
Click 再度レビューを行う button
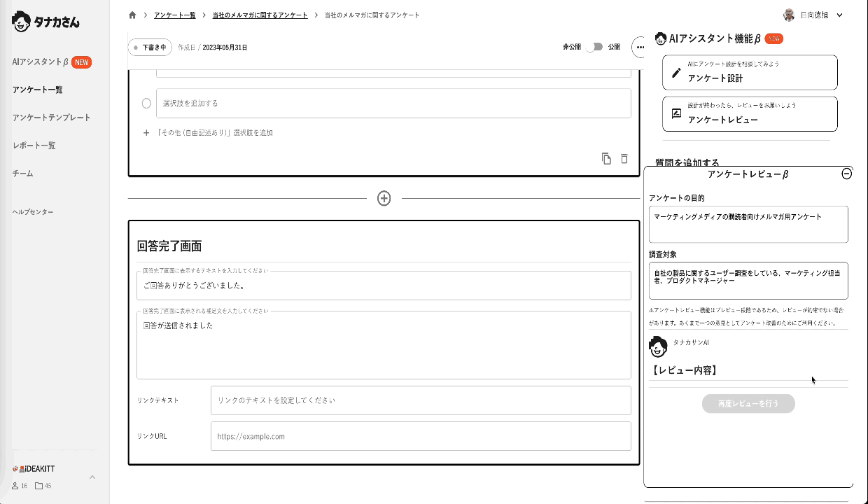click(748, 404)
